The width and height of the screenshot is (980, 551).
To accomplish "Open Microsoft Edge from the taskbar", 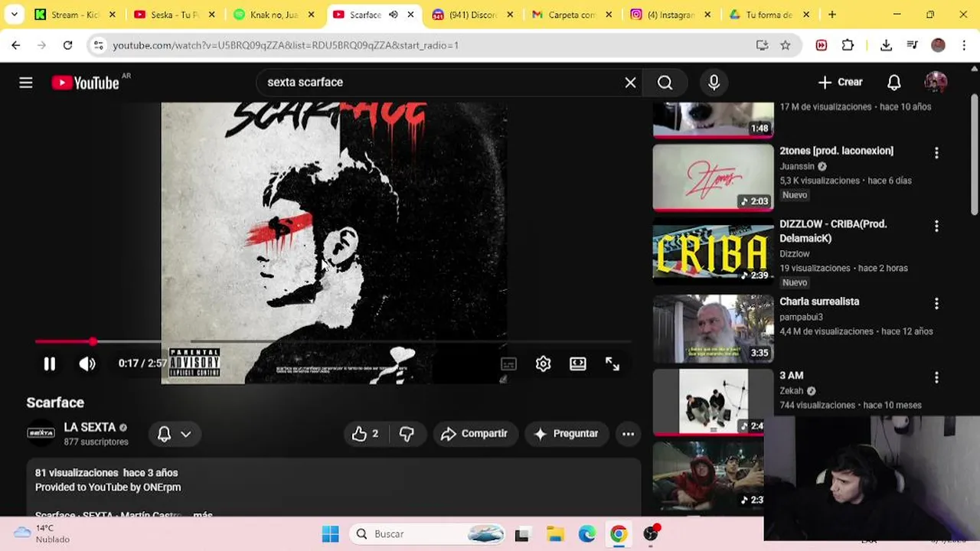I will click(x=586, y=534).
